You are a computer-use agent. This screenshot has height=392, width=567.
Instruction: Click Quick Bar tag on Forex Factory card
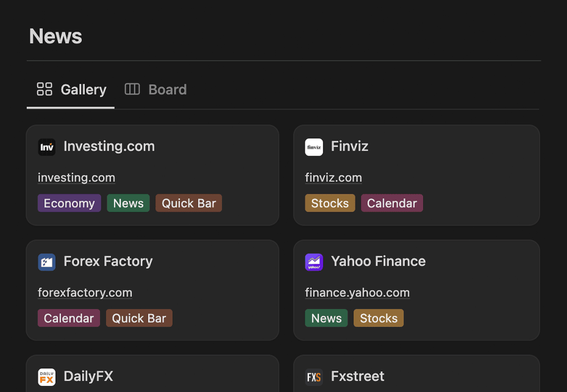tap(139, 318)
